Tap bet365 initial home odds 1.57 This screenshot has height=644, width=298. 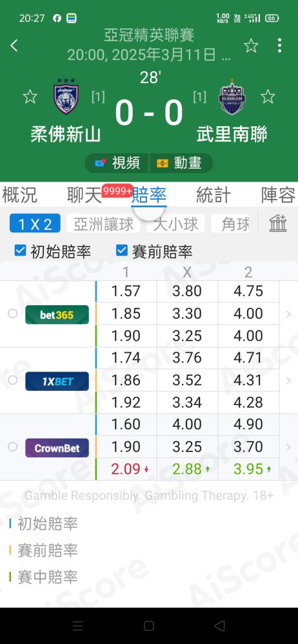[x=126, y=291]
